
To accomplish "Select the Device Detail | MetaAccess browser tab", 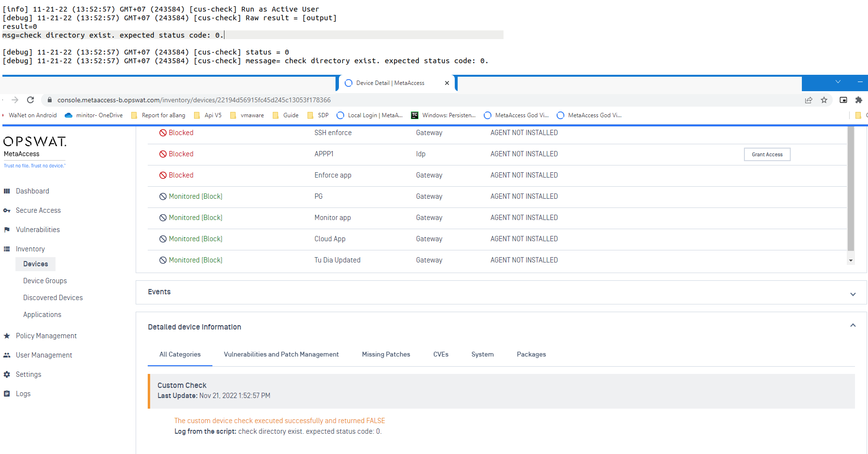I will coord(396,83).
